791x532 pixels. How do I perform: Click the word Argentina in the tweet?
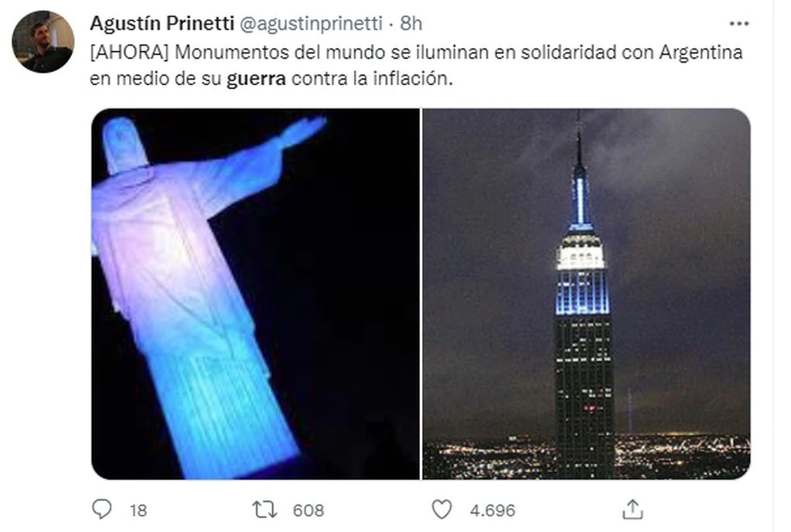click(x=701, y=53)
